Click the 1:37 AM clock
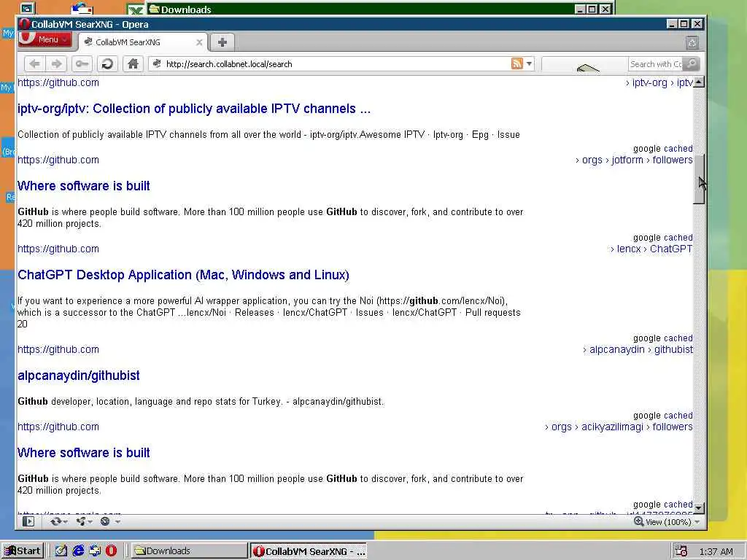This screenshot has height=560, width=747. coord(716,551)
